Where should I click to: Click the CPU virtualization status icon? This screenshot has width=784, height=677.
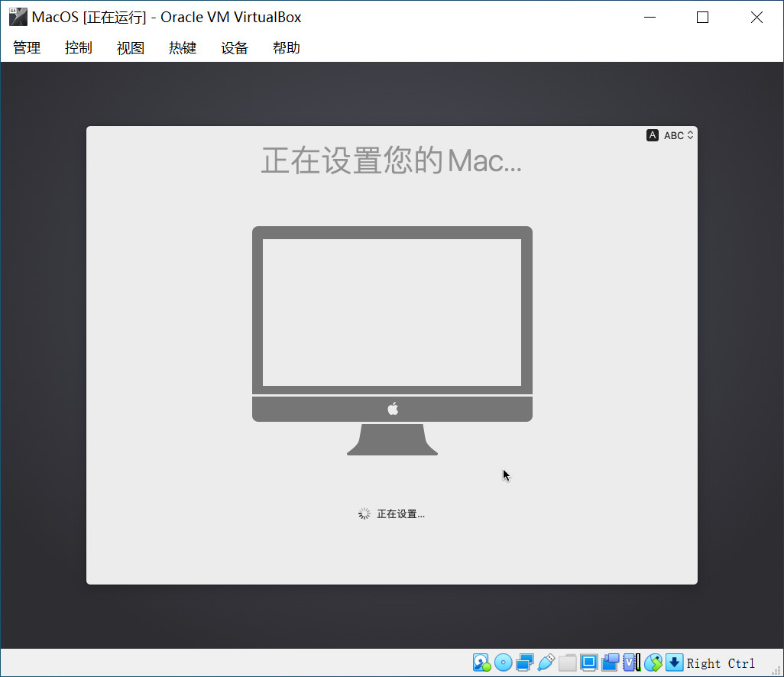tap(632, 663)
